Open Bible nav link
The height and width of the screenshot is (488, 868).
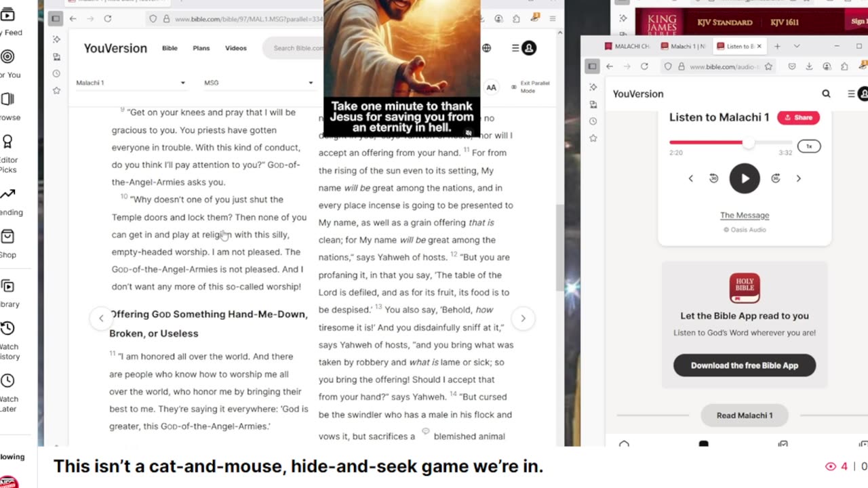pyautogui.click(x=170, y=48)
